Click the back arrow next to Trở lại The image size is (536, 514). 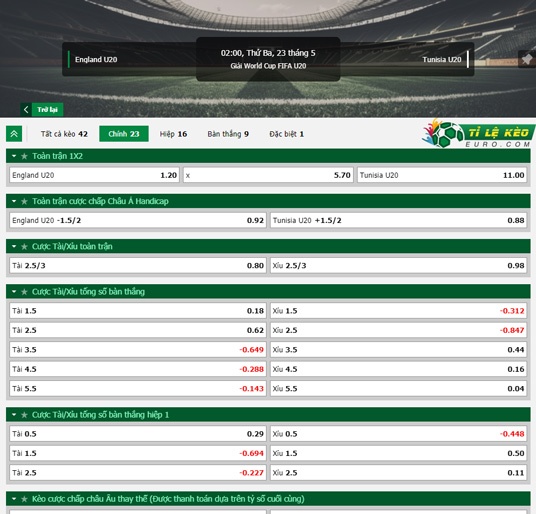(26, 109)
